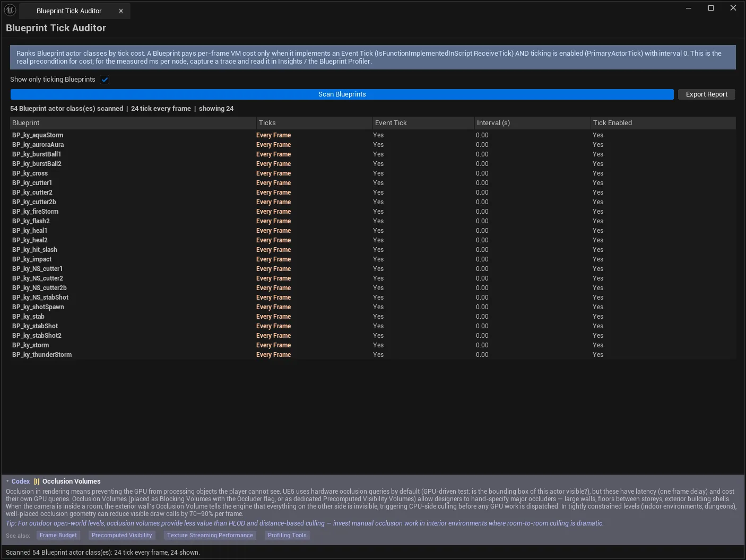The height and width of the screenshot is (560, 746).
Task: Open the Profiling Tools see-also tag
Action: [x=287, y=536]
